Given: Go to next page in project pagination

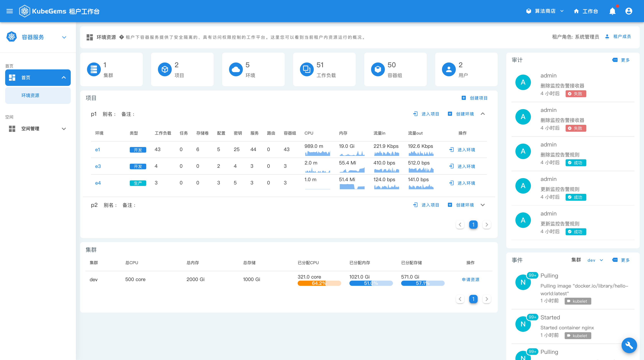Looking at the screenshot, I should pyautogui.click(x=486, y=225).
